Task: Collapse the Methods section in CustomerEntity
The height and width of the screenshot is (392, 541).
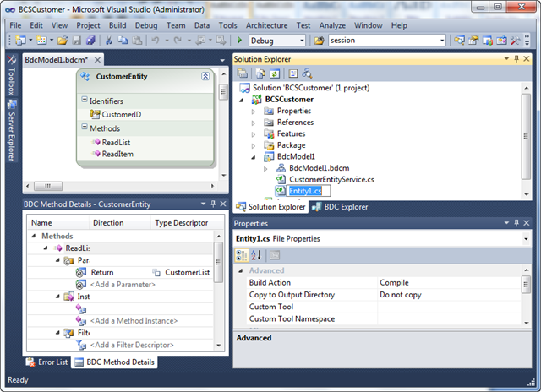Action: click(85, 127)
